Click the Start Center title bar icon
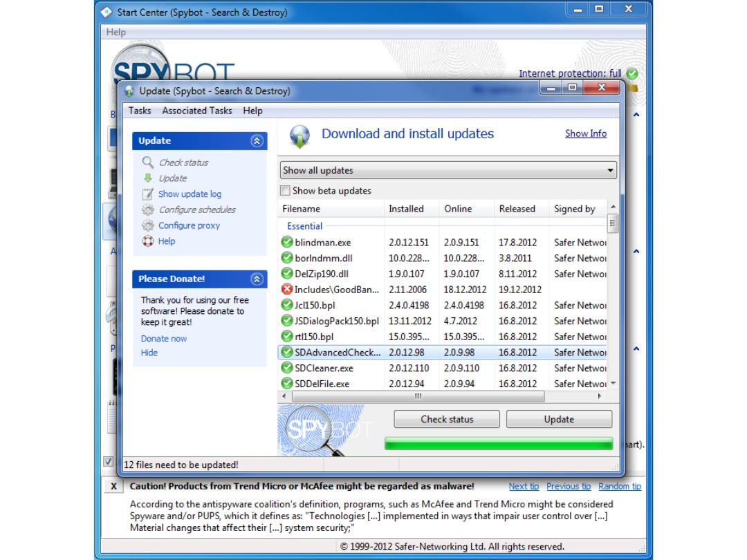The height and width of the screenshot is (560, 747). click(x=107, y=12)
